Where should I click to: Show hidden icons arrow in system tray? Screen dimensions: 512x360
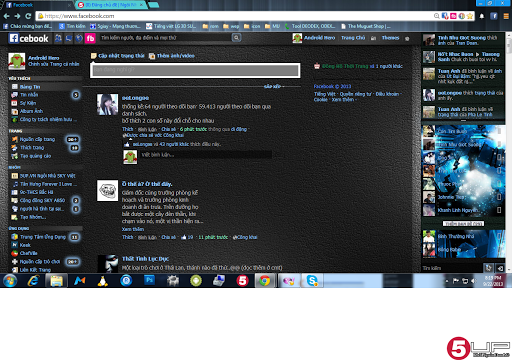tap(447, 281)
